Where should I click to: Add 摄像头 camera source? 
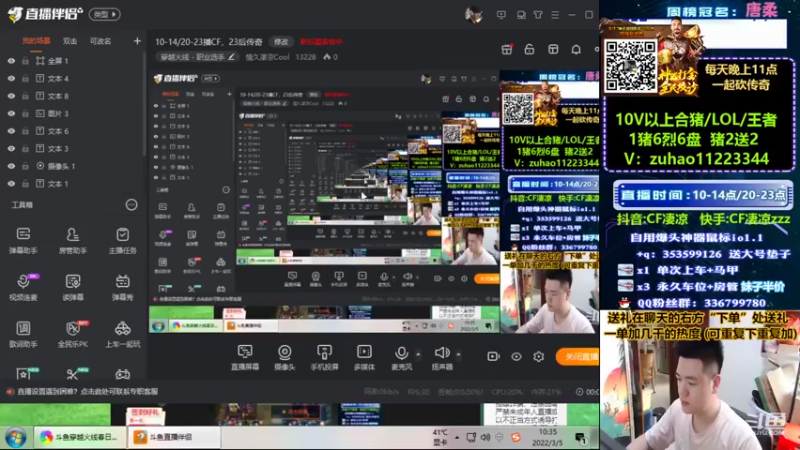(285, 357)
